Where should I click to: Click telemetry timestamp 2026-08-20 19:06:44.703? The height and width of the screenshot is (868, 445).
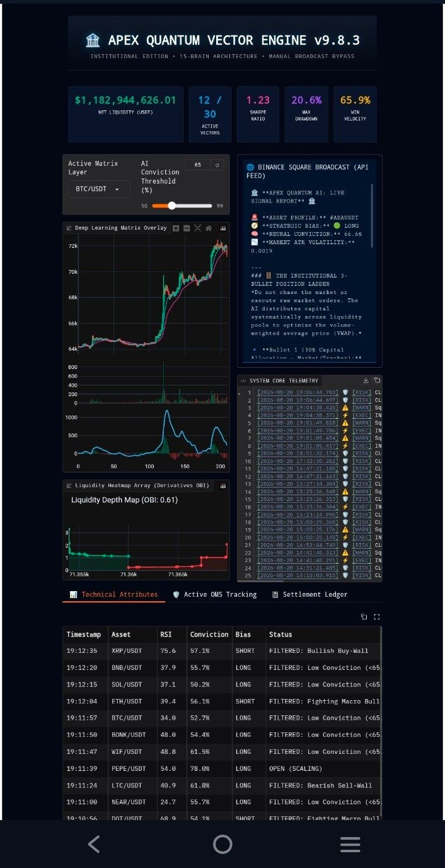(298, 392)
